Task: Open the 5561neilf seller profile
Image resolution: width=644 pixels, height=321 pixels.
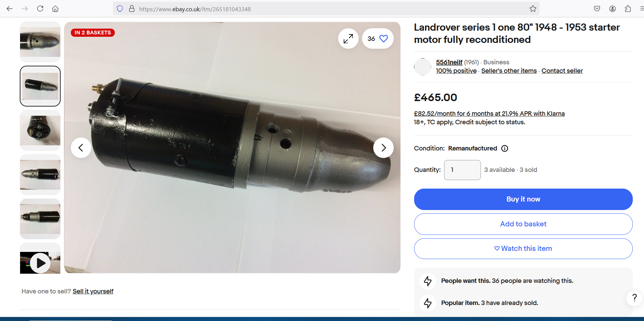Action: point(449,62)
